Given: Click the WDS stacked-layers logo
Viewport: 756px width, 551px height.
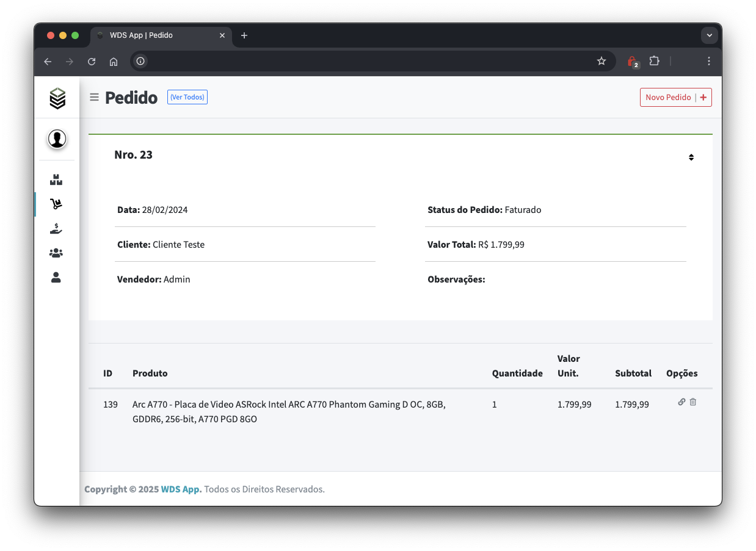Looking at the screenshot, I should pos(57,98).
